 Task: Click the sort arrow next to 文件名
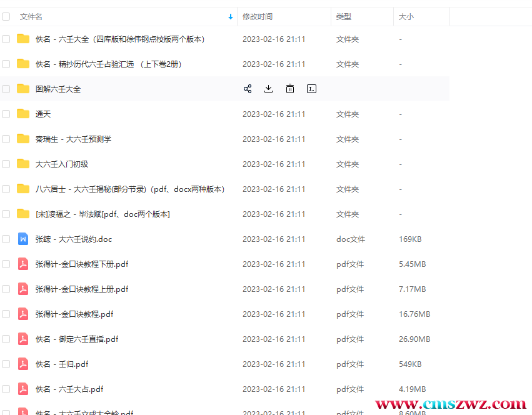click(230, 17)
